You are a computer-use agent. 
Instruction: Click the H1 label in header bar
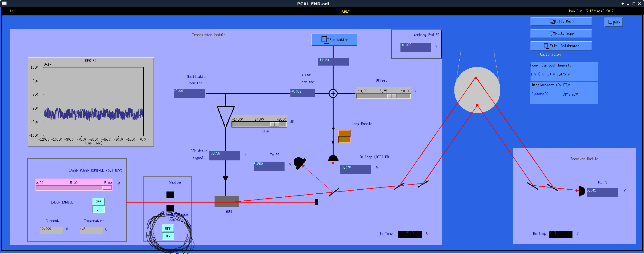pos(12,11)
